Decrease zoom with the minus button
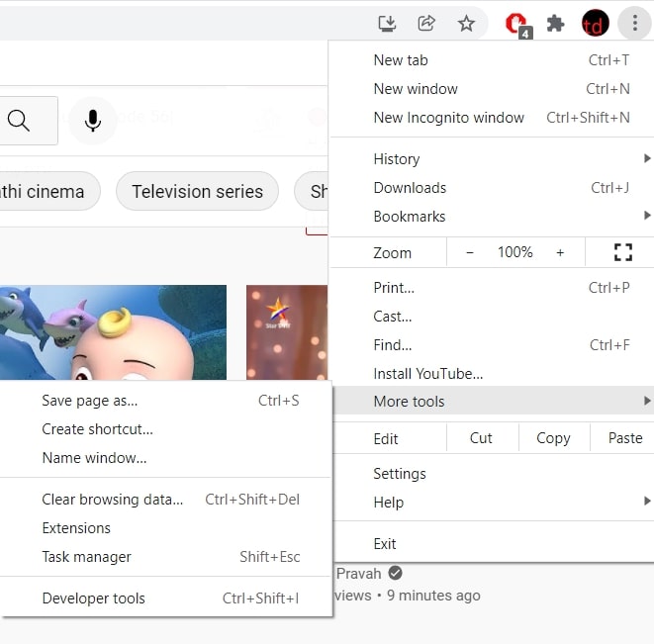 tap(470, 252)
